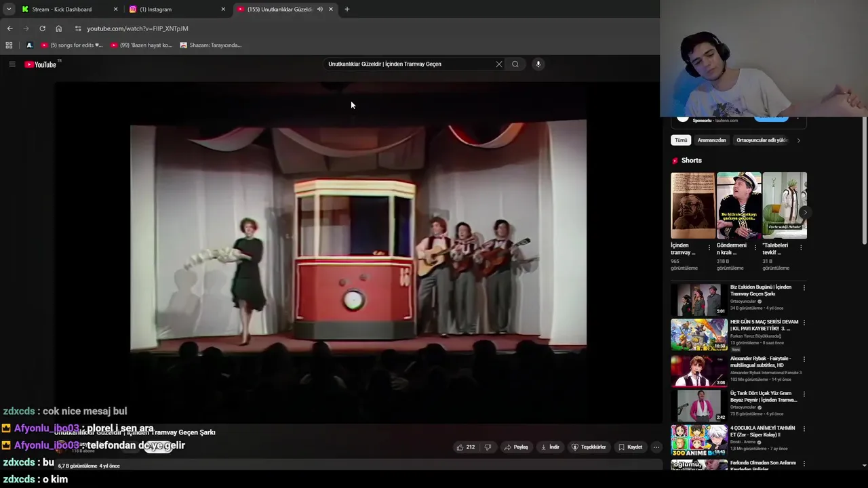Open the 'Biz Eskiden Bugünü' video thumbnail

[699, 299]
